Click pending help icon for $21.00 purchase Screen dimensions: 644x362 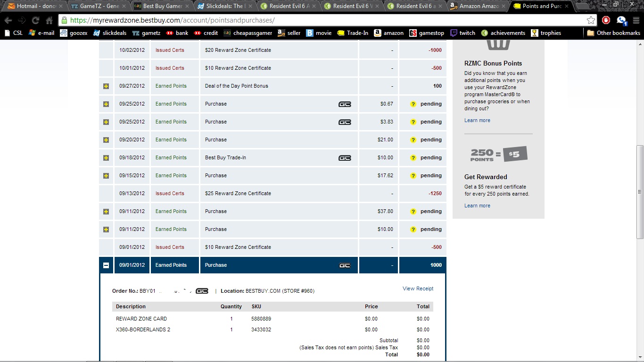tap(413, 140)
